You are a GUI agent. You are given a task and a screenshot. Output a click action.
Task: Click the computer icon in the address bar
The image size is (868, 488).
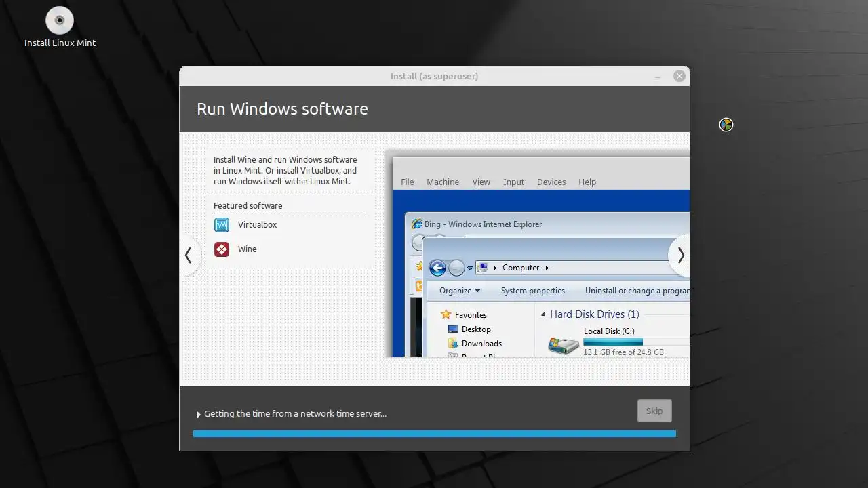point(483,268)
